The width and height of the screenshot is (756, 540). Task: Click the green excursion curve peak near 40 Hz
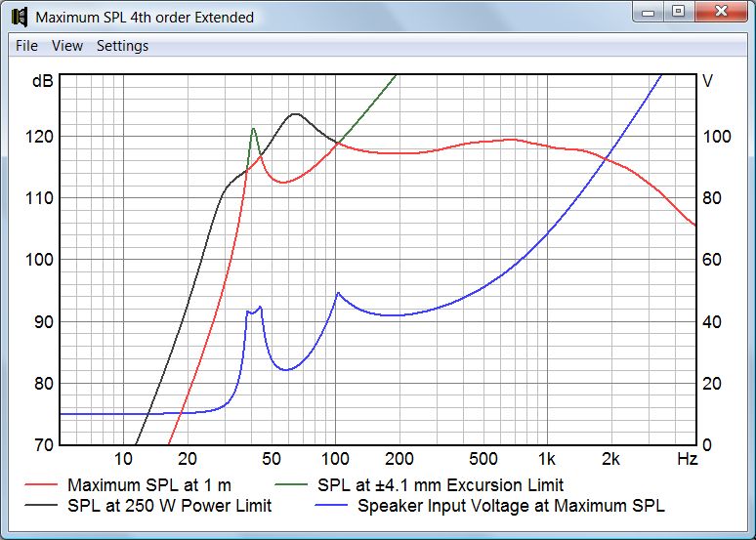(253, 128)
